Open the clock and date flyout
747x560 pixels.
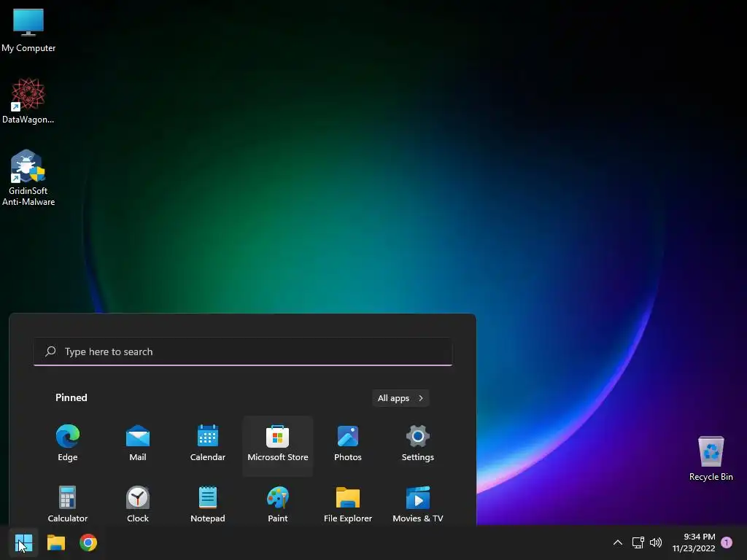tap(694, 542)
